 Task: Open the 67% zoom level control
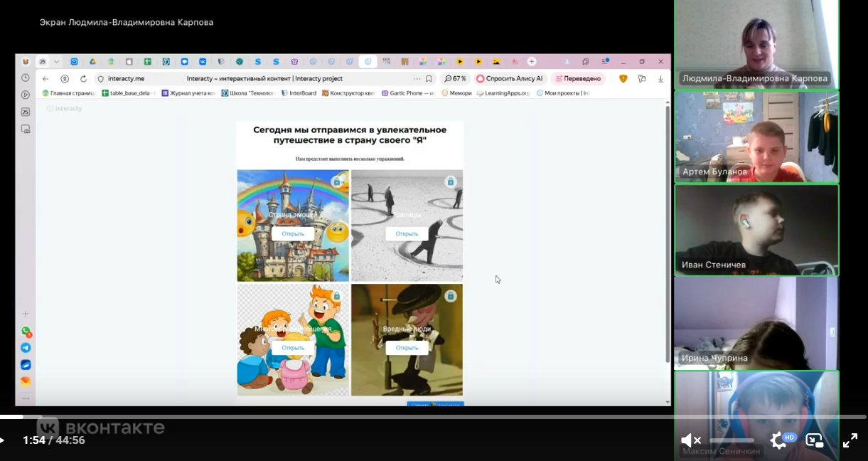pos(455,79)
